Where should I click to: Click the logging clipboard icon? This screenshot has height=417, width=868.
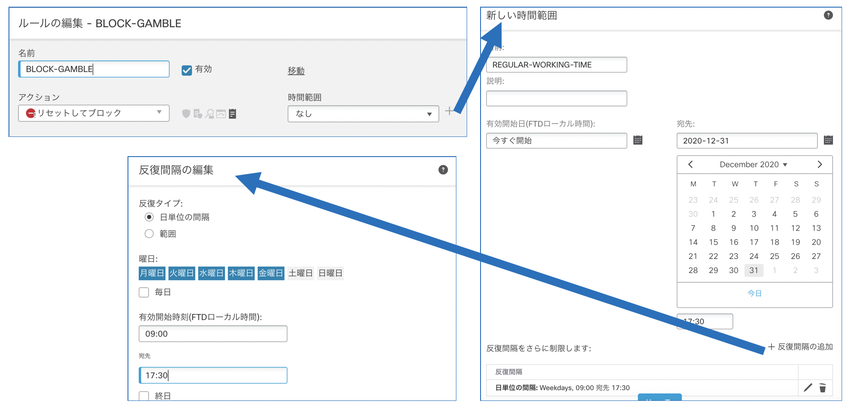(x=233, y=114)
